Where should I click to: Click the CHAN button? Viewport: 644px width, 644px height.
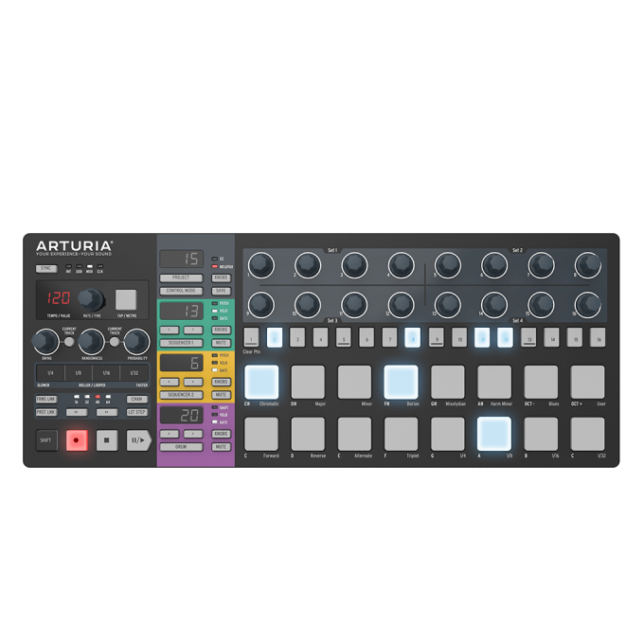click(x=136, y=400)
